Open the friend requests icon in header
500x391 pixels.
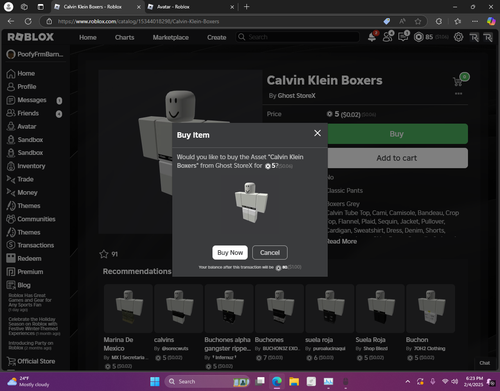pos(388,37)
